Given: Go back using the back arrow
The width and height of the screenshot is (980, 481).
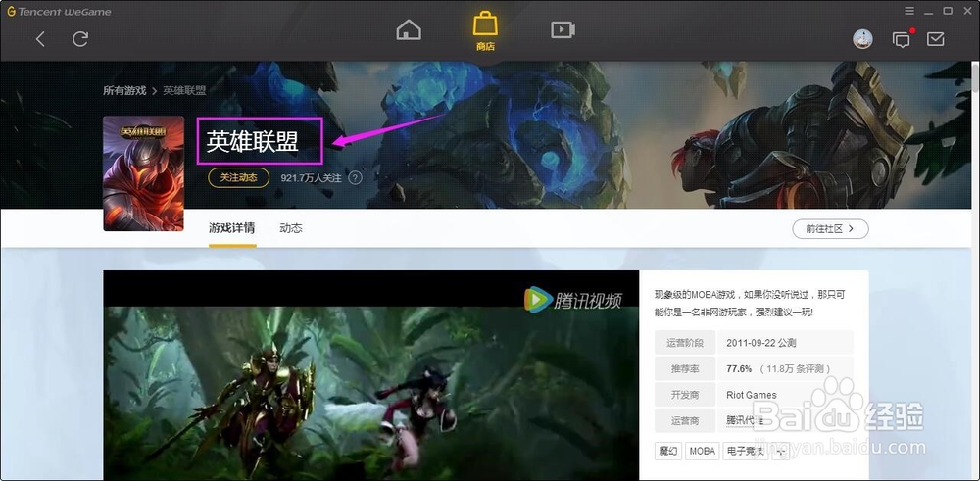Looking at the screenshot, I should point(40,39).
